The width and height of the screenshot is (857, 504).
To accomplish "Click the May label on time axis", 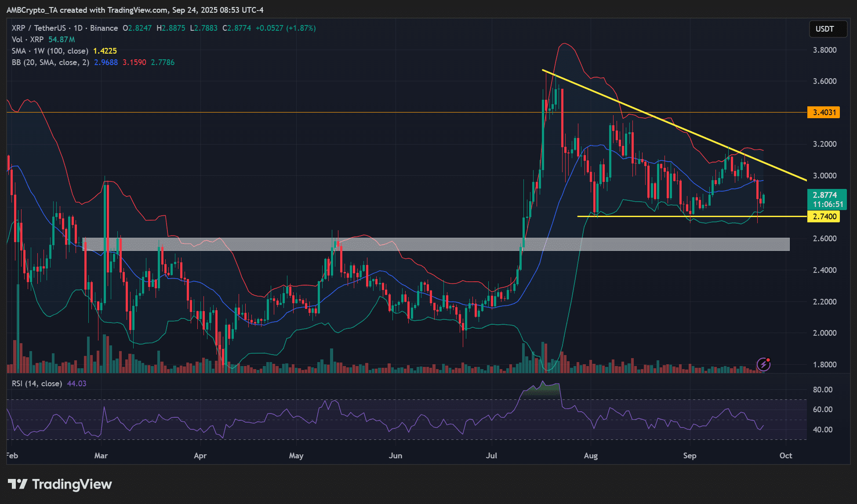I will coord(296,456).
